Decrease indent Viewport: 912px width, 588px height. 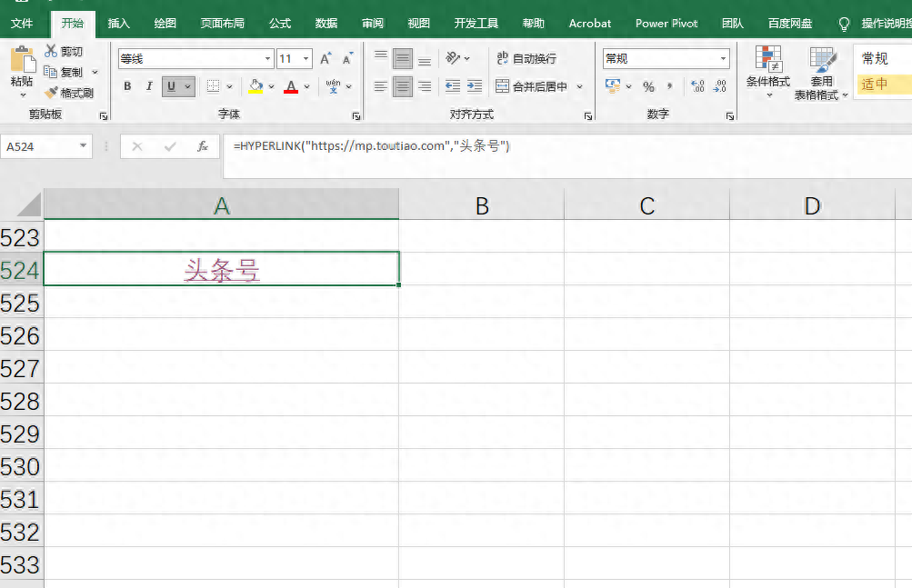pos(453,86)
